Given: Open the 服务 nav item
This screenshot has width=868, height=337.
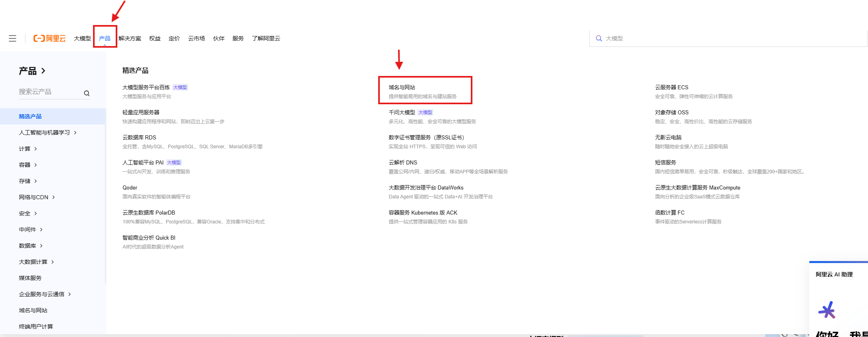Looking at the screenshot, I should tap(238, 38).
